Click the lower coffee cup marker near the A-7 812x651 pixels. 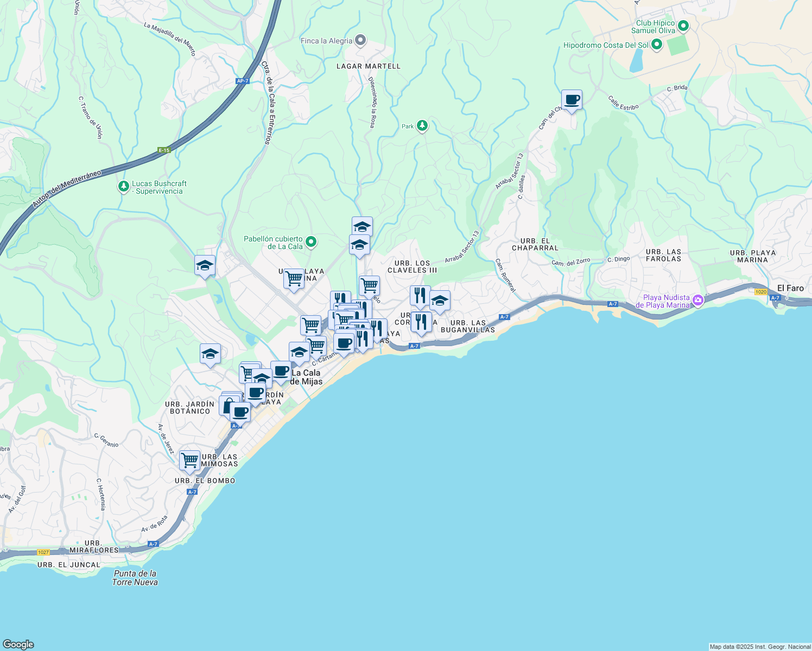pos(239,412)
